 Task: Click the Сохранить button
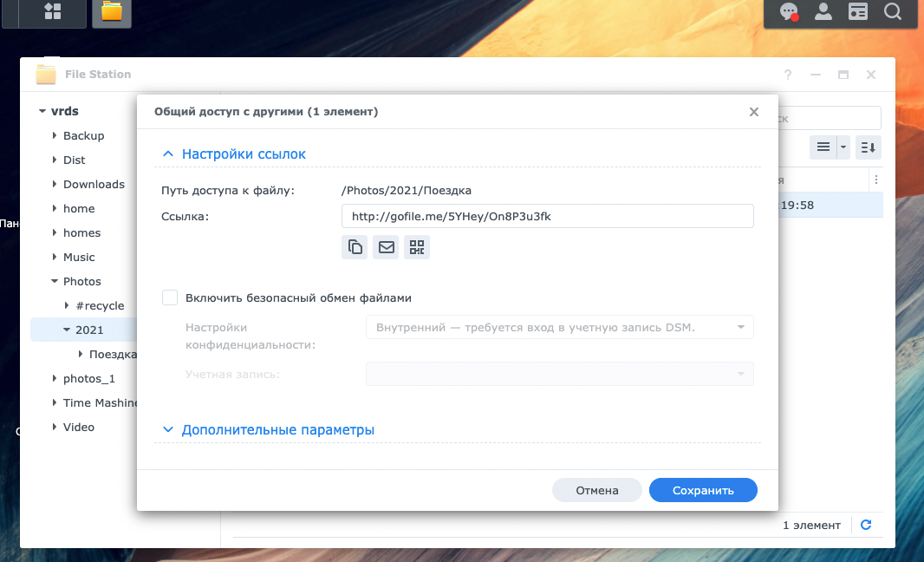coord(703,490)
